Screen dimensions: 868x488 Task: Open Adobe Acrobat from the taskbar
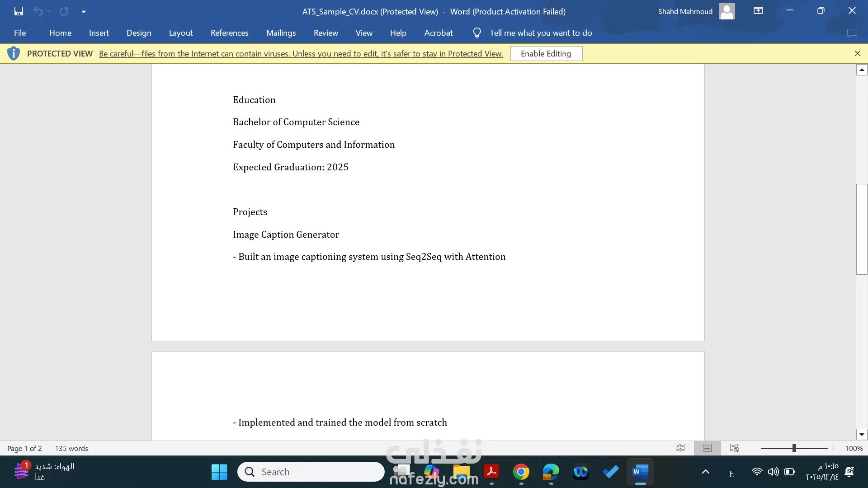coord(491,472)
